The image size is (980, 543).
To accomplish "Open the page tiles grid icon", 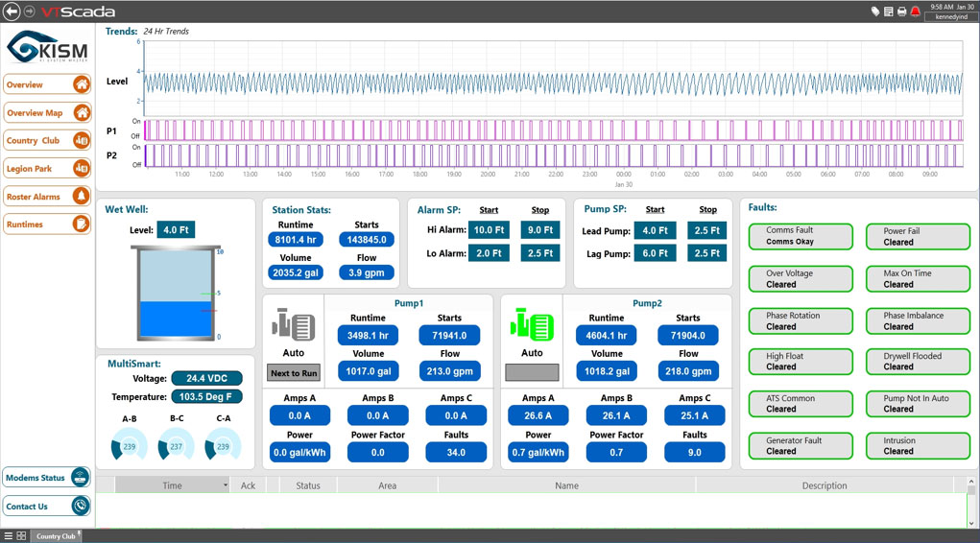I will coord(21,536).
